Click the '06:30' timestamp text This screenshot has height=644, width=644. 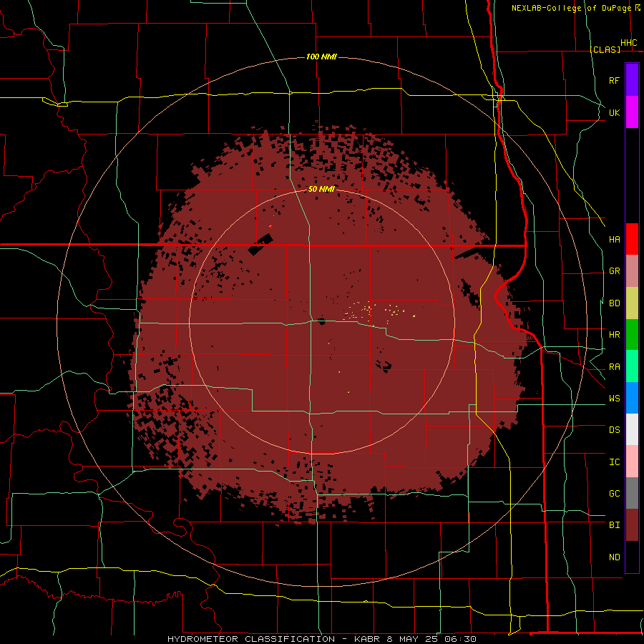[x=461, y=639]
